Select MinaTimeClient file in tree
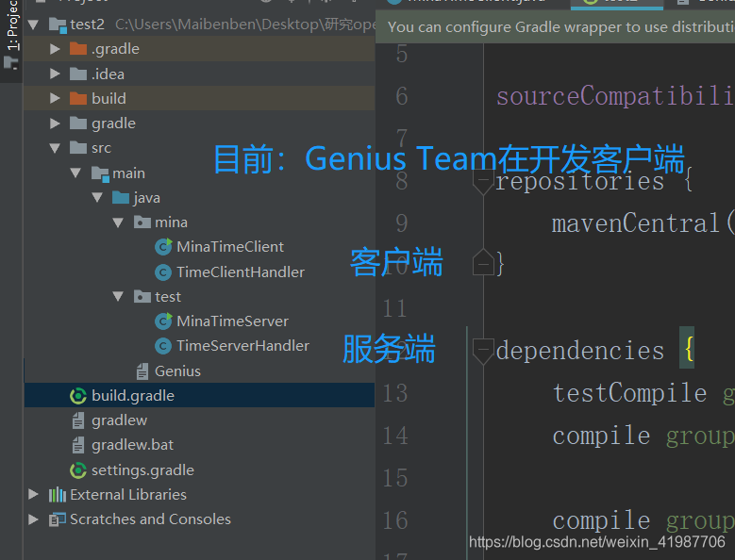The height and width of the screenshot is (560, 735). tap(229, 247)
